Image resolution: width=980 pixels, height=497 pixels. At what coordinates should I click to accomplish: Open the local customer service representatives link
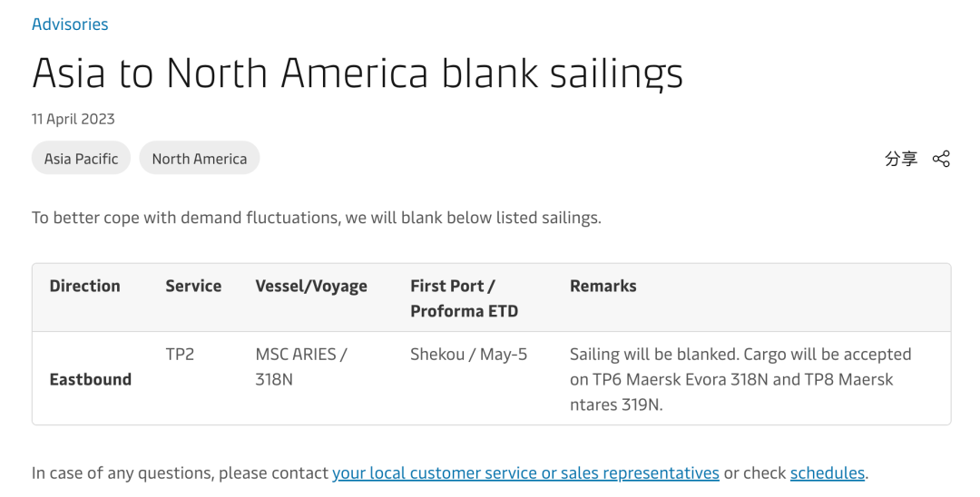pyautogui.click(x=525, y=473)
